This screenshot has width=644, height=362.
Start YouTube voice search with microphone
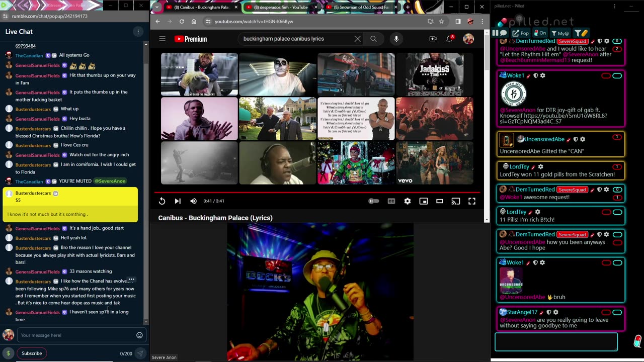click(396, 39)
